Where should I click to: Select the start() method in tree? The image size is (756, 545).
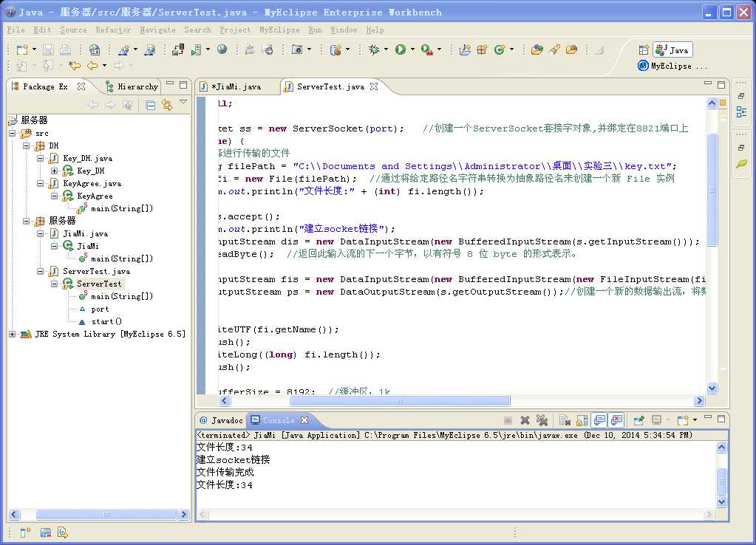pos(106,321)
